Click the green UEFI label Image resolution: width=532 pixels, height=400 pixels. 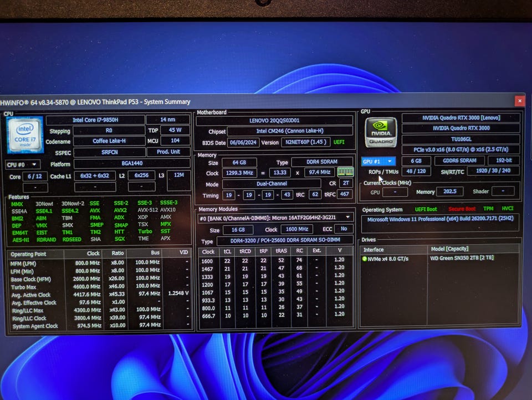coord(339,142)
